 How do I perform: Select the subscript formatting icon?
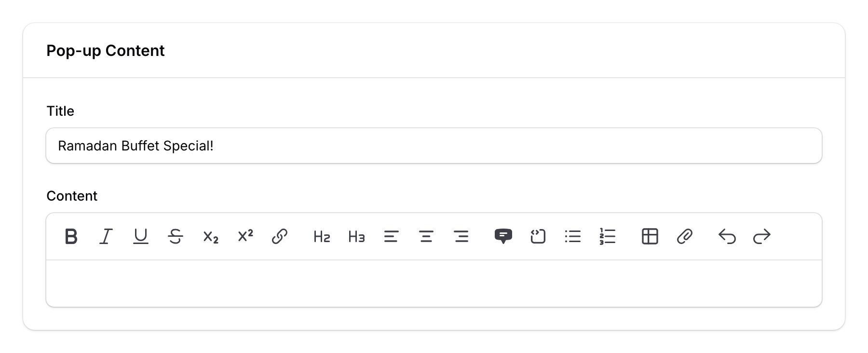point(210,236)
